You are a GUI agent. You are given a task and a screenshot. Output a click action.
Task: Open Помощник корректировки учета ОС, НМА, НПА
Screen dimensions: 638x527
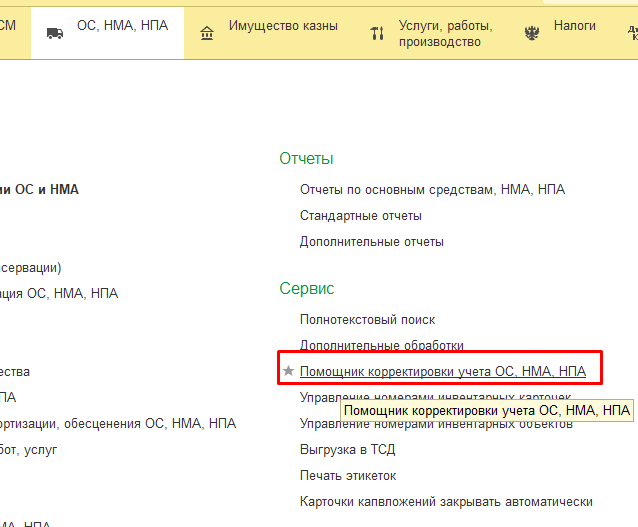(443, 371)
